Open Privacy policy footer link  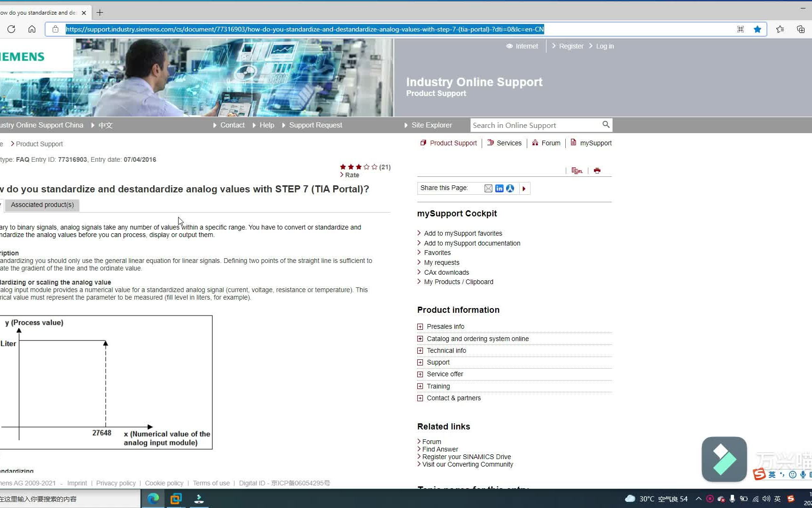point(116,483)
